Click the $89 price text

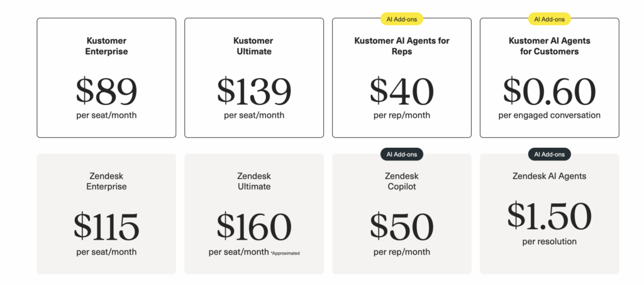[x=106, y=91]
